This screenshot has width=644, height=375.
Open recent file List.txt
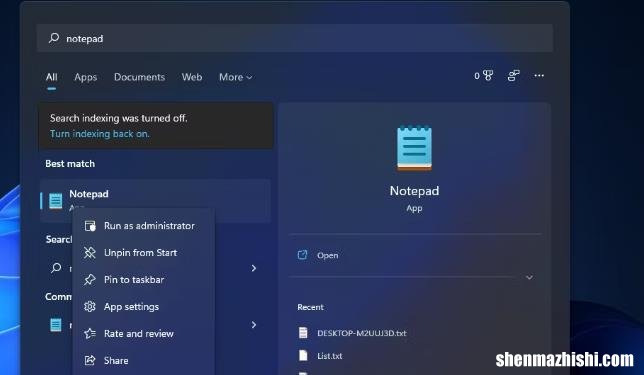[x=329, y=356]
